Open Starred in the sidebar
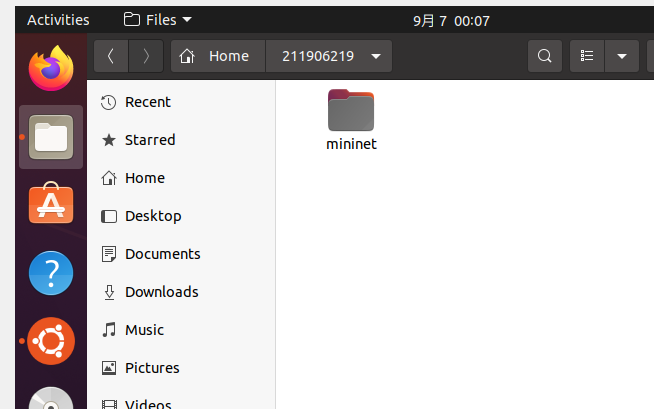The height and width of the screenshot is (409, 654). 149,140
